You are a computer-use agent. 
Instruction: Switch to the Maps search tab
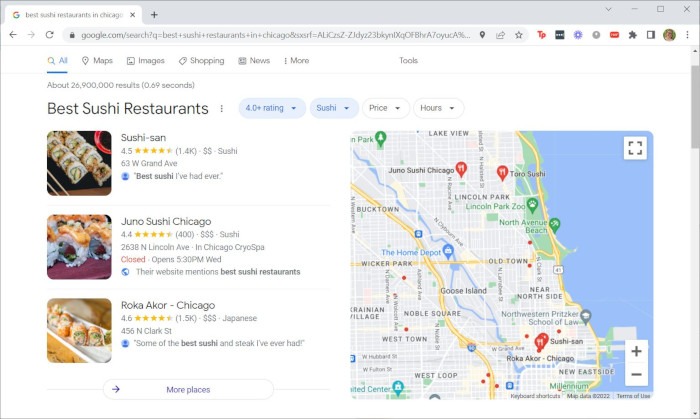(97, 61)
